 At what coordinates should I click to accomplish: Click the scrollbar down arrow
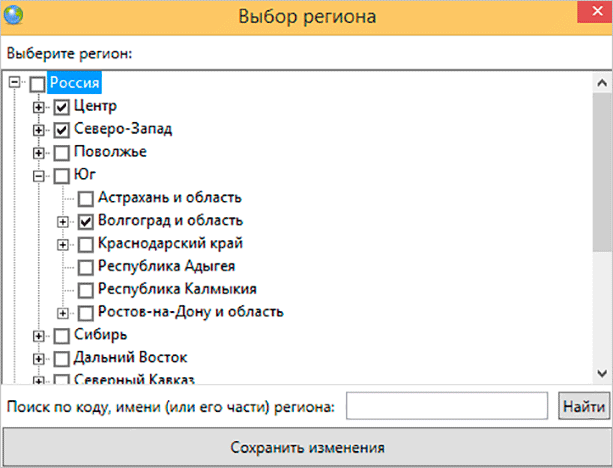click(603, 373)
